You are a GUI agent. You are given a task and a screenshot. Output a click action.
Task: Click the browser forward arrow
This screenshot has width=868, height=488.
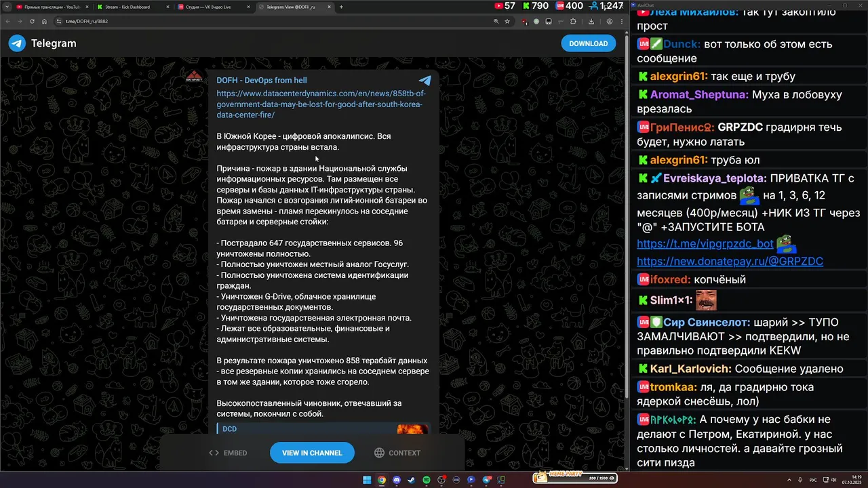click(x=19, y=21)
